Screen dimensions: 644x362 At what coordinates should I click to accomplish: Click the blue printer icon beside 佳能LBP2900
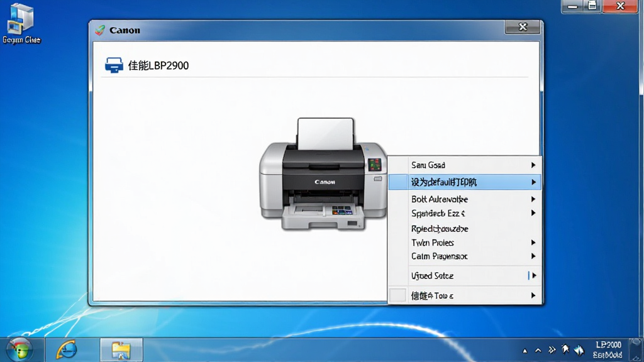[114, 65]
